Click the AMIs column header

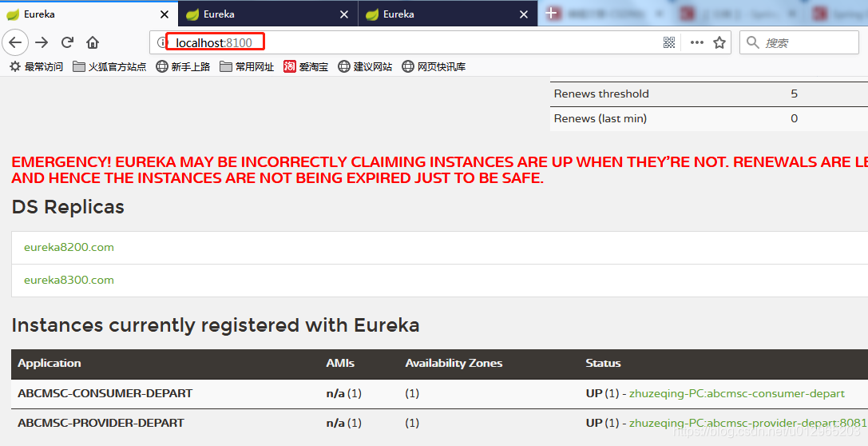[340, 364]
